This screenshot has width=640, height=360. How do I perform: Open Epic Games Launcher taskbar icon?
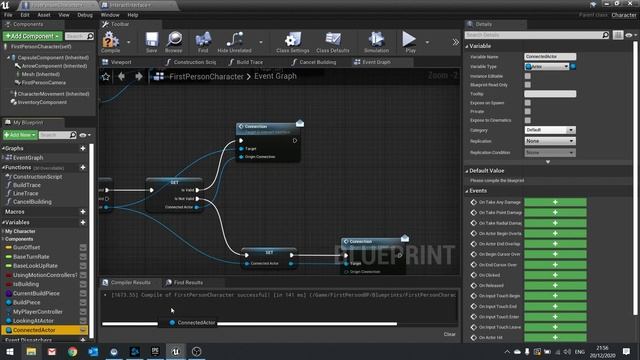155,351
